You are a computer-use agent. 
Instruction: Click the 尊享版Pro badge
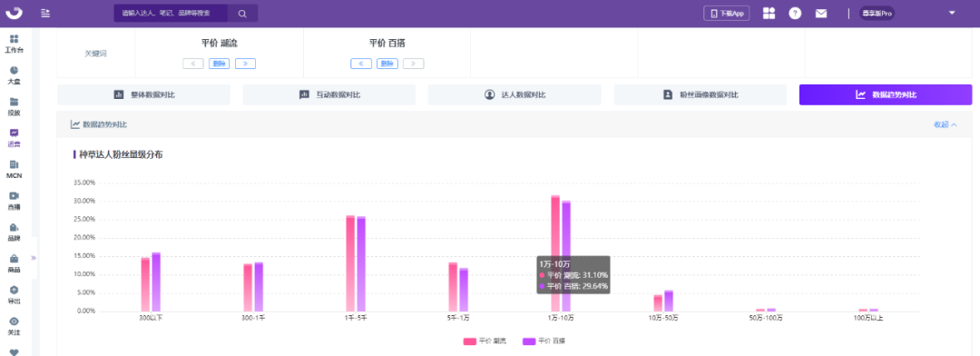[877, 13]
